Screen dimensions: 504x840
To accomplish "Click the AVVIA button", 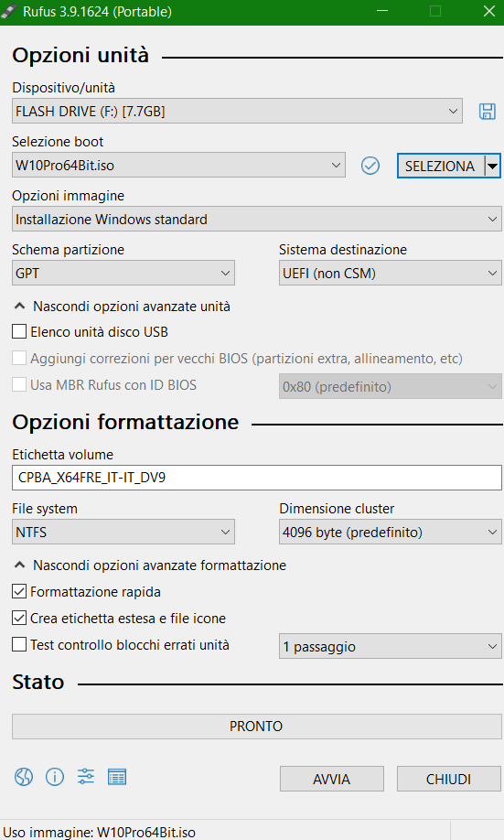I will click(x=331, y=779).
